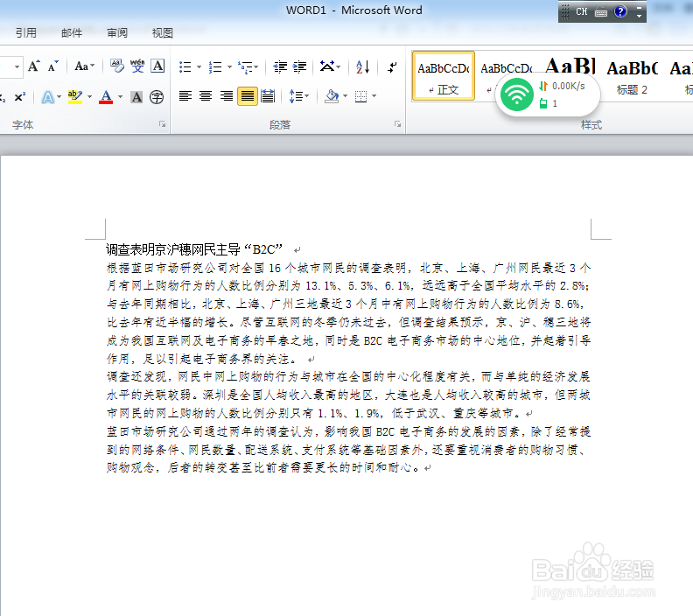Clear formatting with the eraser icon

[116, 66]
